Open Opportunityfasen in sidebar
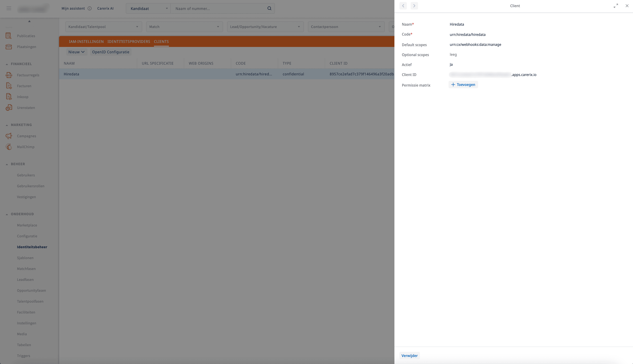 pos(32,290)
